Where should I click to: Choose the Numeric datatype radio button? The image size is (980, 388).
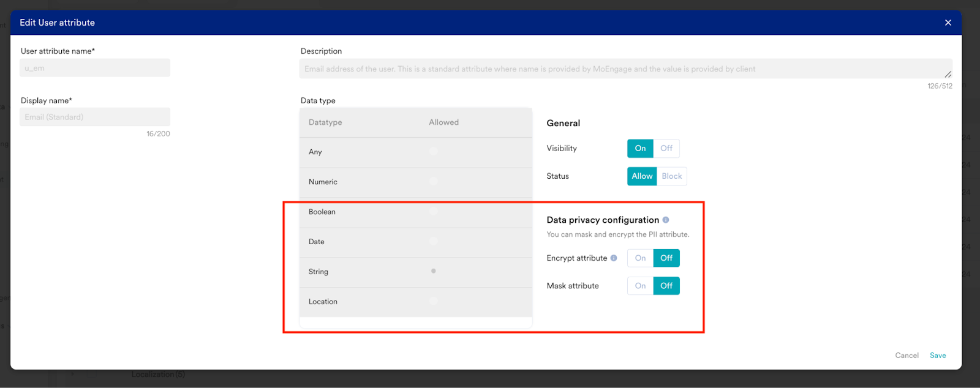click(x=433, y=181)
